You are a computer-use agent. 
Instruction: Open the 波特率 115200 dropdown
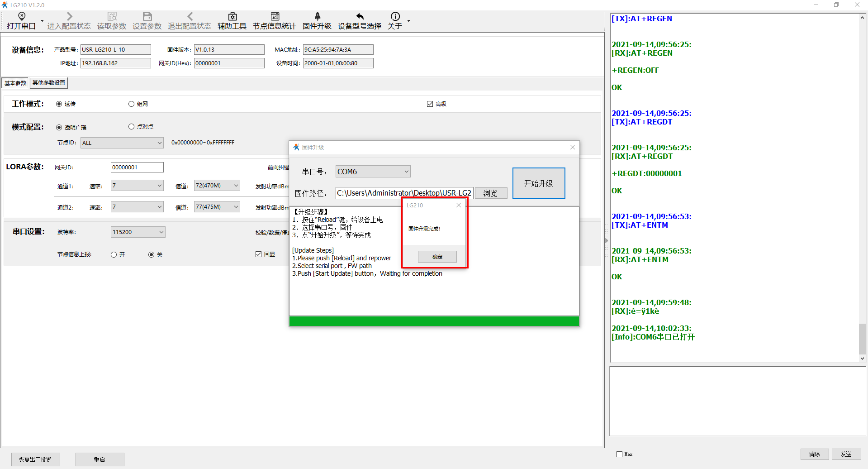pos(161,232)
